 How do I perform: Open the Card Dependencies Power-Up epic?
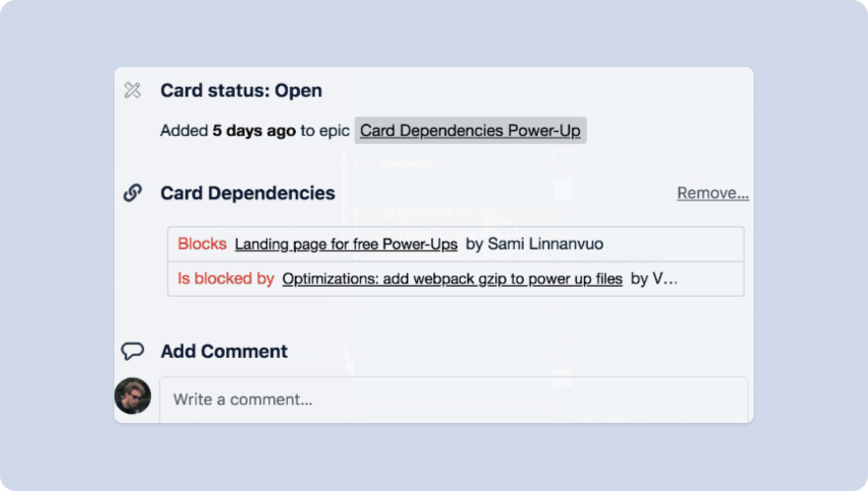[470, 131]
